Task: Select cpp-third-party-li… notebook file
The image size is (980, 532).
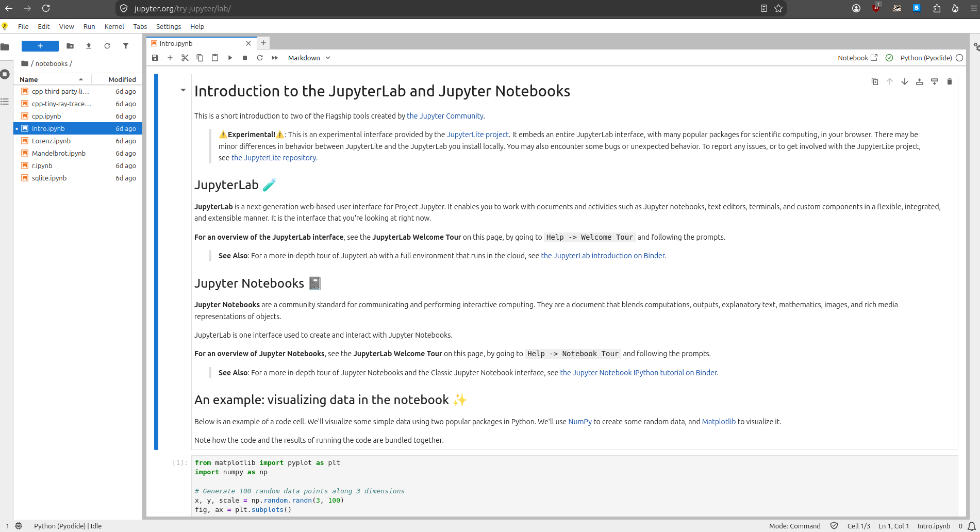Action: 78,91
